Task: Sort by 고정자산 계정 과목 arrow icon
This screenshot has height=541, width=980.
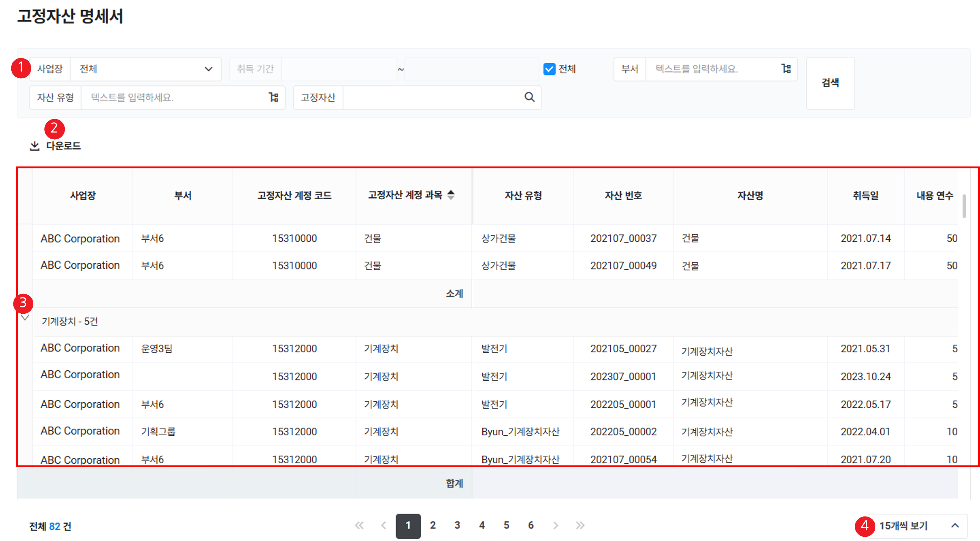Action: click(x=451, y=195)
